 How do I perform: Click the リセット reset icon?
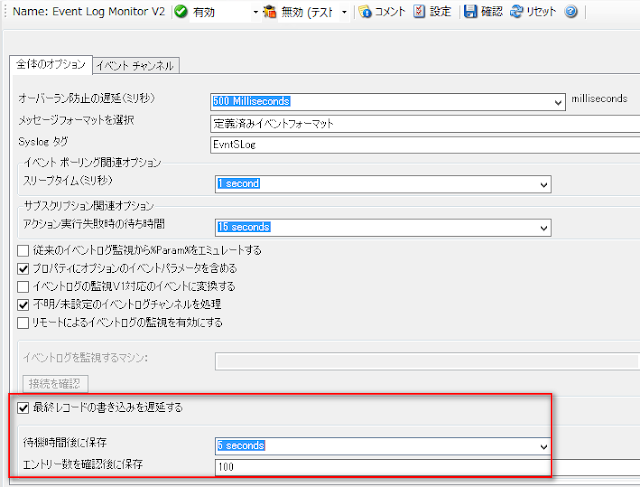[516, 11]
